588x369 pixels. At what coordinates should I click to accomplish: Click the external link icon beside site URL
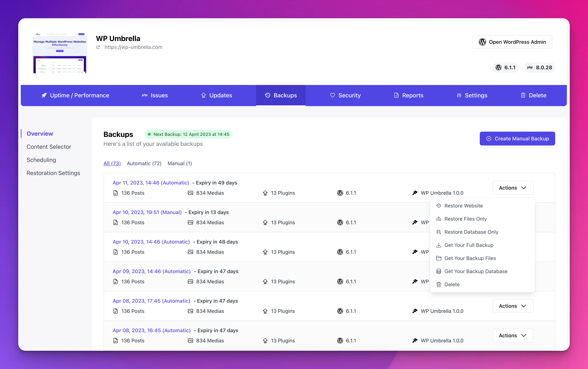pyautogui.click(x=98, y=47)
